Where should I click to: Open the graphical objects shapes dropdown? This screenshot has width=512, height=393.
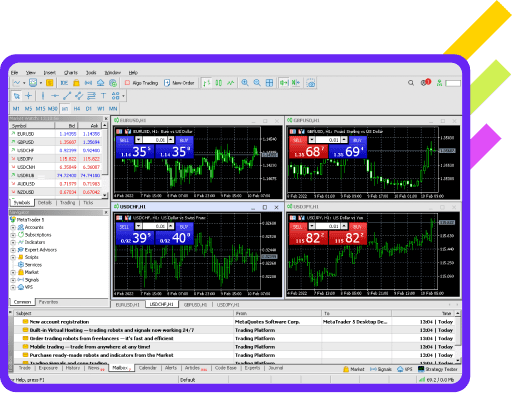point(123,96)
